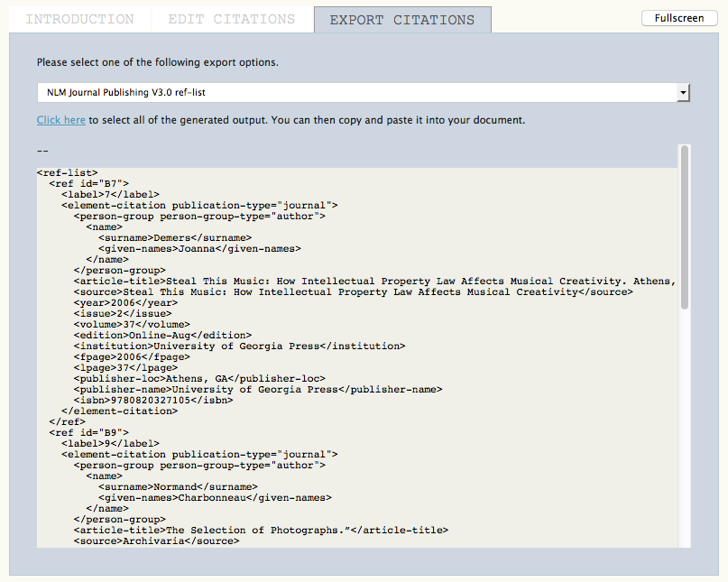Viewport: 728px width, 582px height.
Task: Select the Export Citations tab
Action: [x=401, y=20]
